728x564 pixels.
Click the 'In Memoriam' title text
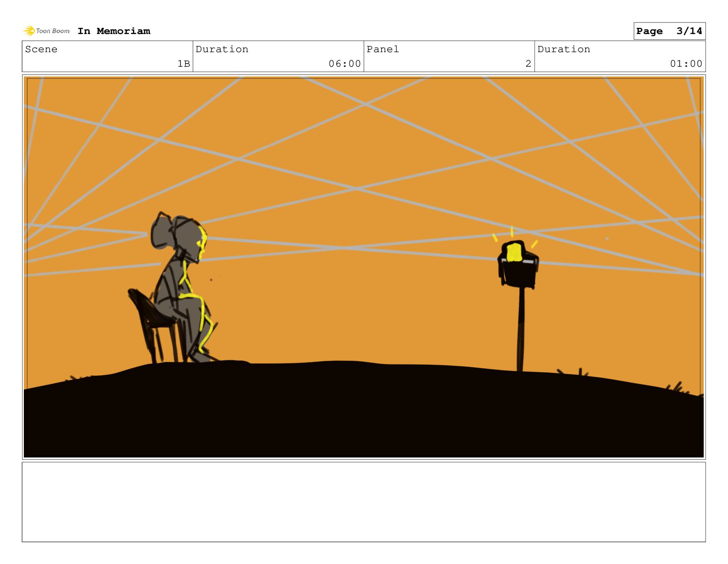pyautogui.click(x=114, y=31)
